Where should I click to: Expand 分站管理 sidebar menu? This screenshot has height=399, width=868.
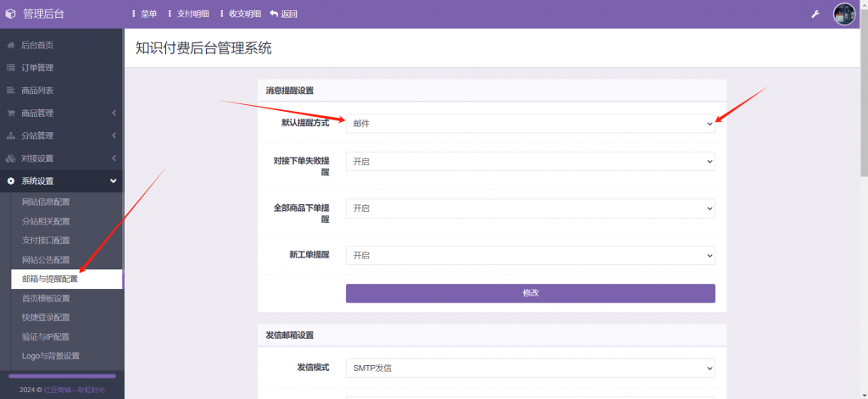(62, 136)
